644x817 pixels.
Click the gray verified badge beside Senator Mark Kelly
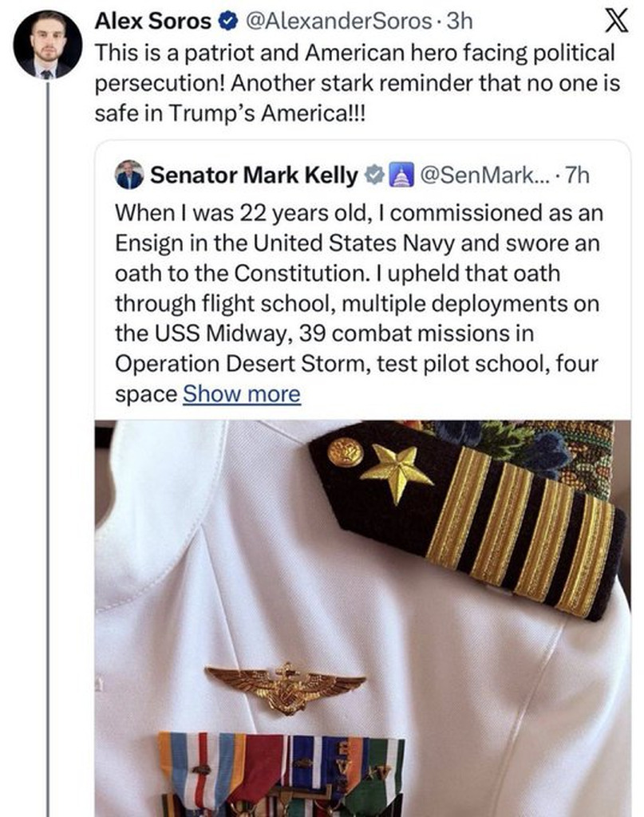coord(374,176)
